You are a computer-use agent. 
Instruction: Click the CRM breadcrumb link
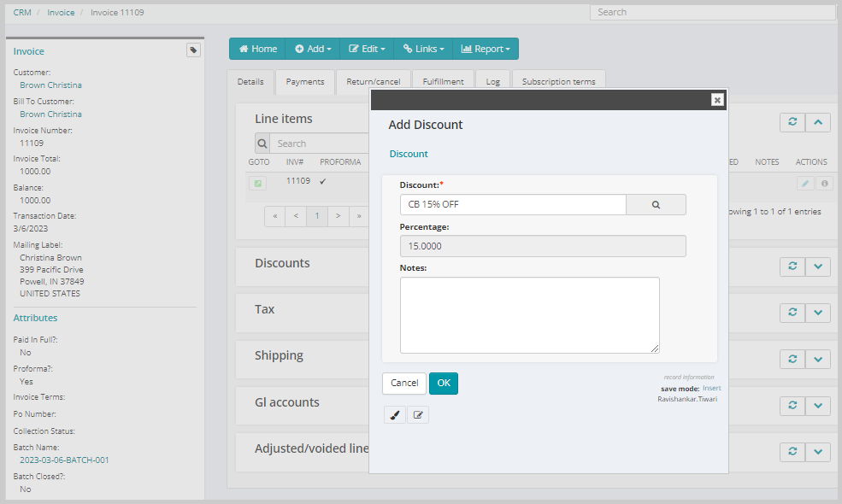tap(22, 12)
